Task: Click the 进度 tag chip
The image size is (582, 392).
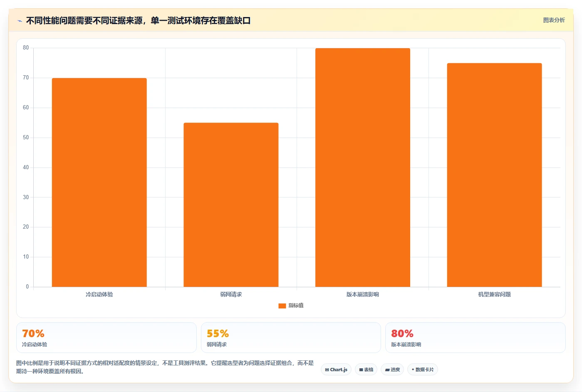Action: coord(392,370)
